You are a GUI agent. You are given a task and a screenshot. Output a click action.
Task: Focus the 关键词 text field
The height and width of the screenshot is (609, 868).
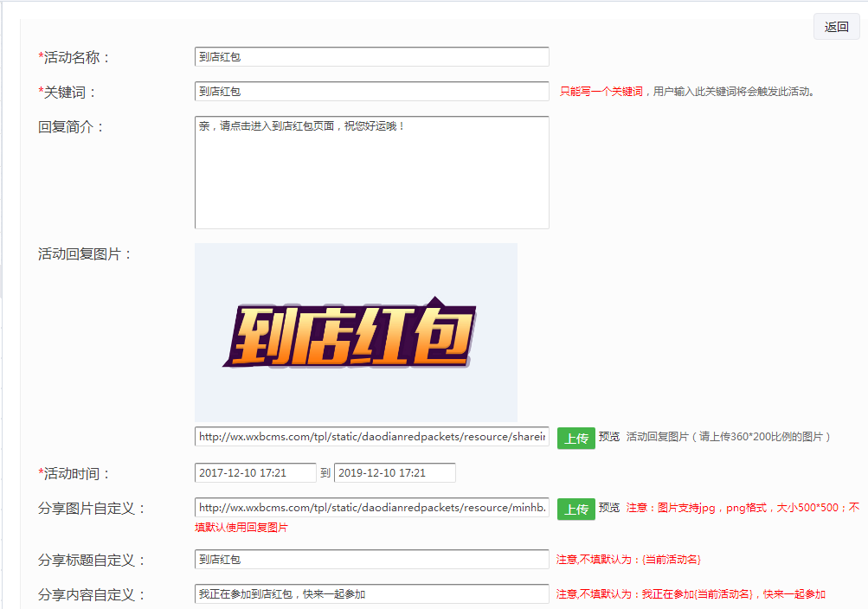coord(371,92)
